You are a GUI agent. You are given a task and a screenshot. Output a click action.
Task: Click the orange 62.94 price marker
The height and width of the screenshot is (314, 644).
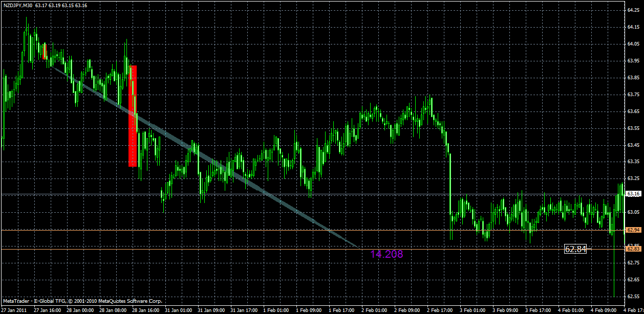tap(633, 230)
